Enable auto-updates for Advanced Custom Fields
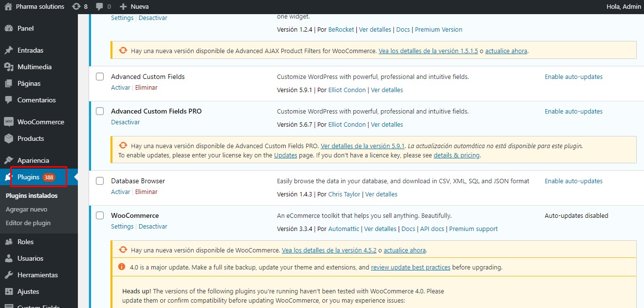Image resolution: width=644 pixels, height=308 pixels. click(573, 77)
